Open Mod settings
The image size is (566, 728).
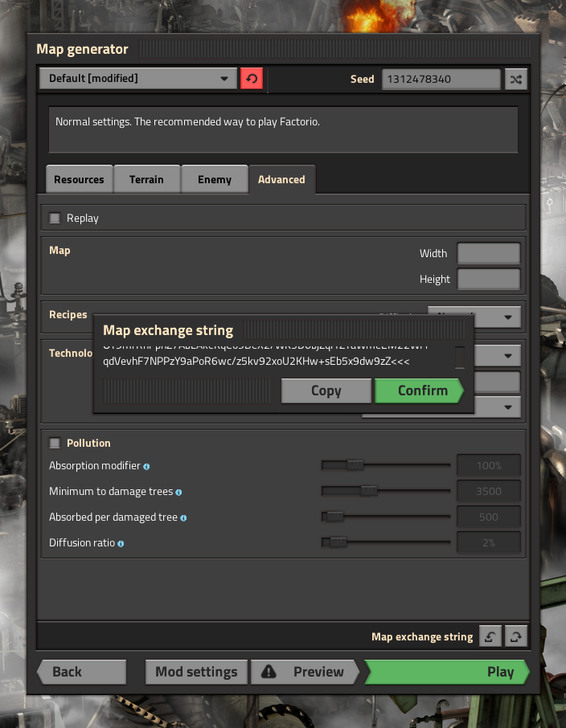[x=196, y=672]
